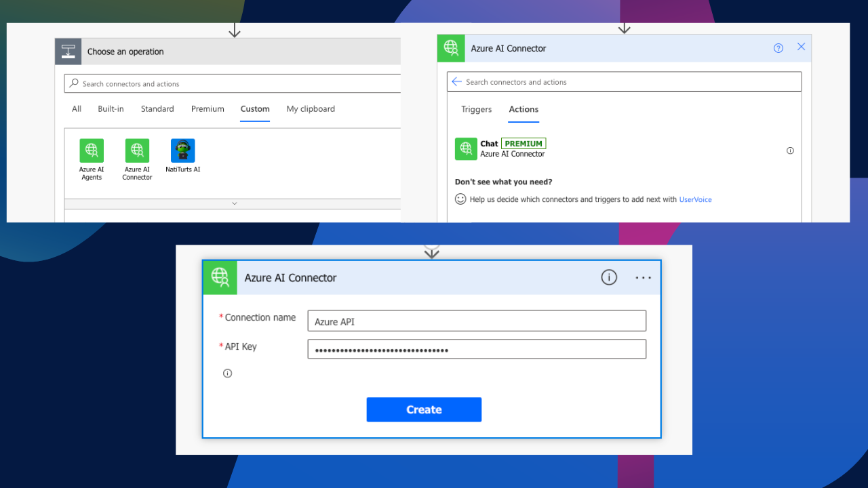Click the Azure AI Connector logo in connection card

[x=220, y=277]
